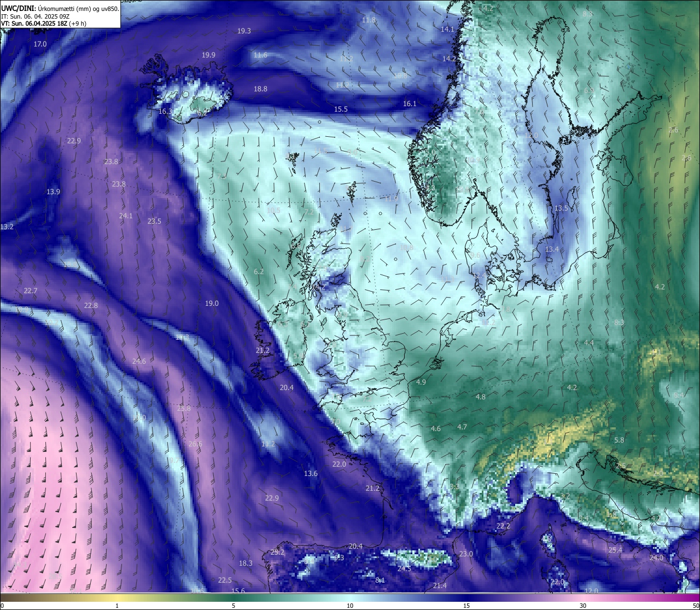Select the map value 18.3
The width and height of the screenshot is (700, 610).
(246, 563)
